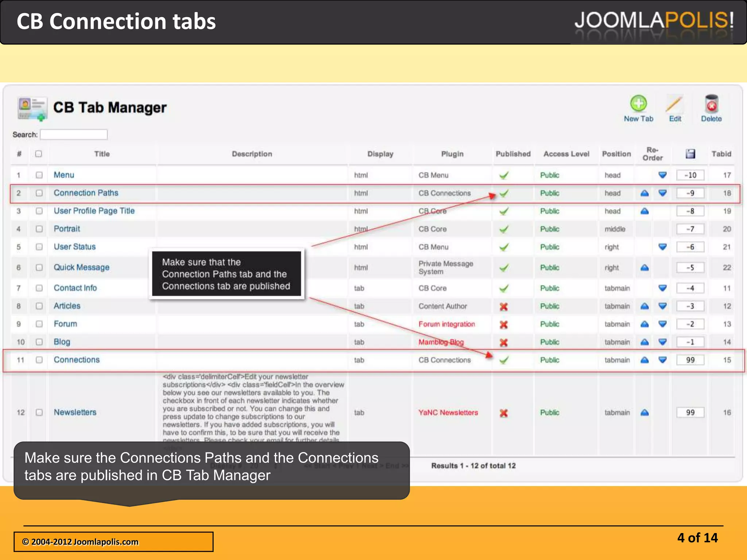Screen dimensions: 747x560
Task: Open the Portrait tab link
Action: click(67, 229)
